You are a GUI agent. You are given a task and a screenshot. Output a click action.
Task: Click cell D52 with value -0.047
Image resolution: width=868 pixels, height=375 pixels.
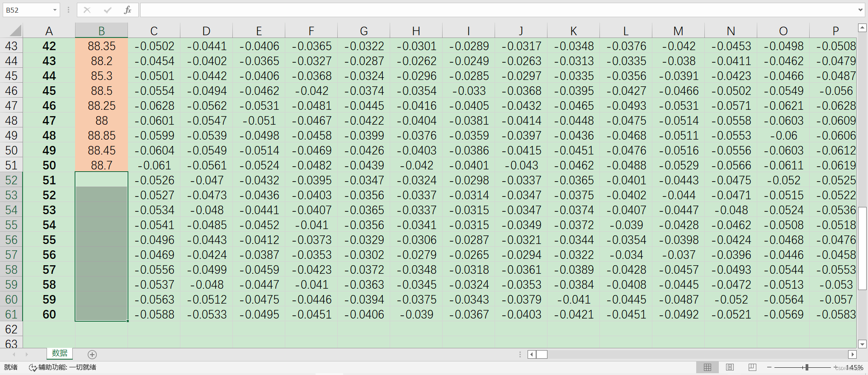pos(206,180)
